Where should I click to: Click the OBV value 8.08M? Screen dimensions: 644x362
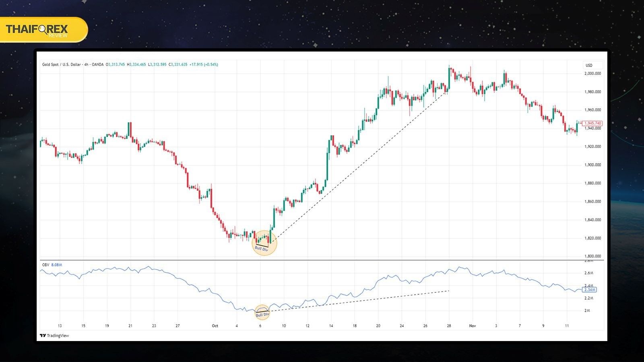coord(57,265)
